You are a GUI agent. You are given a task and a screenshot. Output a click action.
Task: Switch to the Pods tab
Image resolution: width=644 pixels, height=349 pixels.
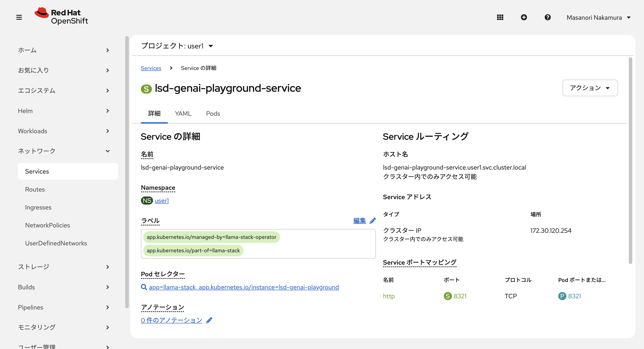[213, 113]
